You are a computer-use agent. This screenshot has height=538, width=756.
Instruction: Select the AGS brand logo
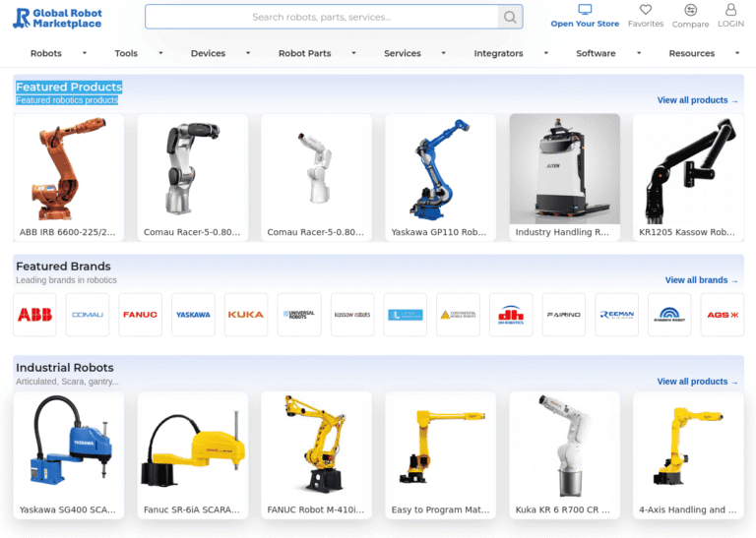[723, 315]
